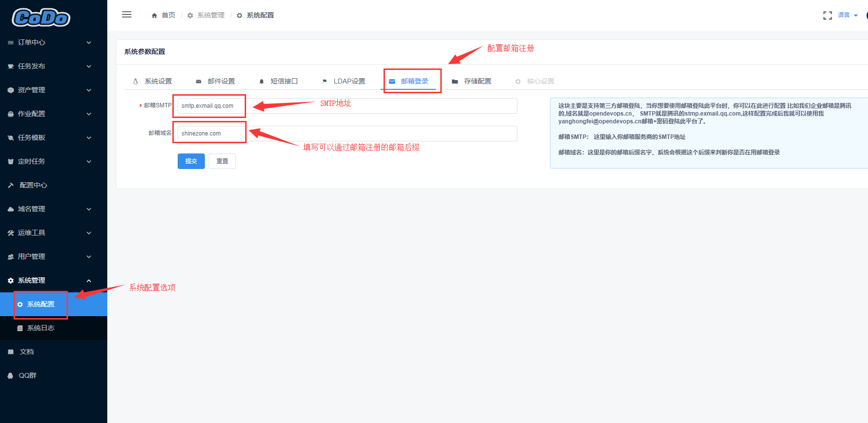The image size is (868, 423).
Task: Click the home icon in breadcrumb
Action: (154, 16)
